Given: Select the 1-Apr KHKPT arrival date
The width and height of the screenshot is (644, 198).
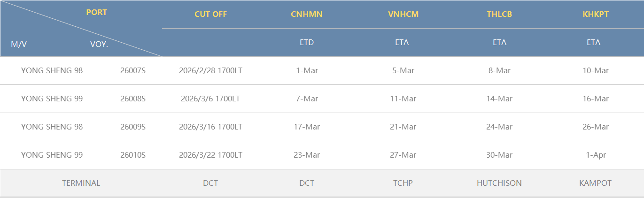Looking at the screenshot, I should point(595,155).
